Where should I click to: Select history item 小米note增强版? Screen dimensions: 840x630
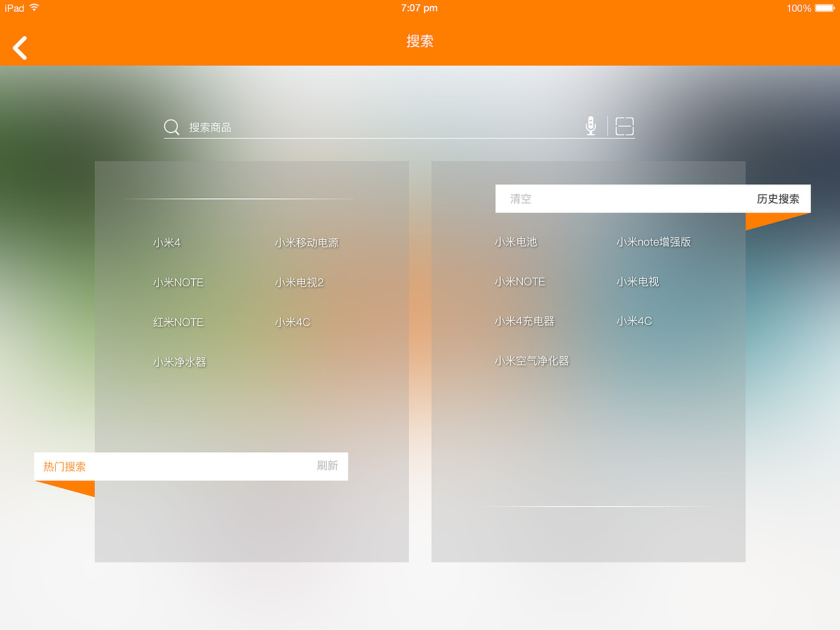[x=654, y=242]
